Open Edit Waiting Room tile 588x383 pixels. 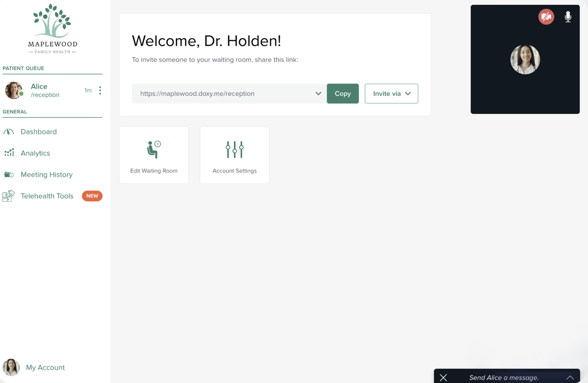[154, 155]
